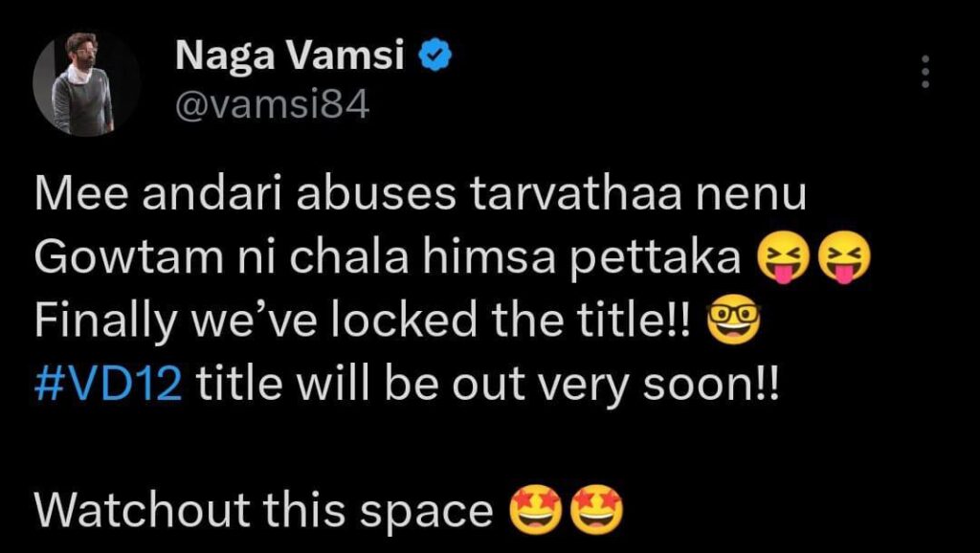Screen dimensions: 980x553
Task: Click the second star-struck emoji
Action: tap(598, 509)
